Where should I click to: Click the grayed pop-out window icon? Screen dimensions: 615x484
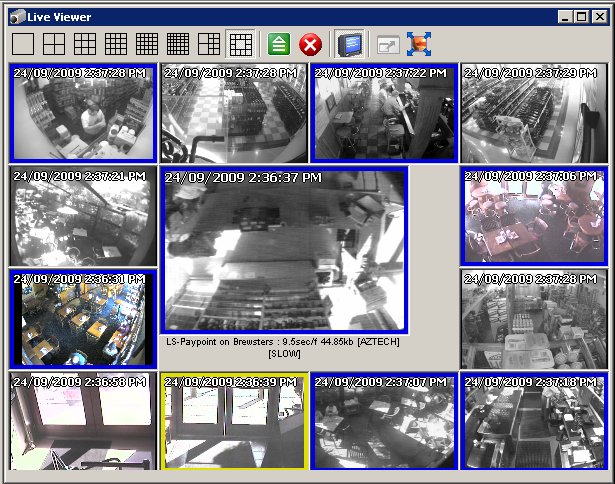coord(388,44)
